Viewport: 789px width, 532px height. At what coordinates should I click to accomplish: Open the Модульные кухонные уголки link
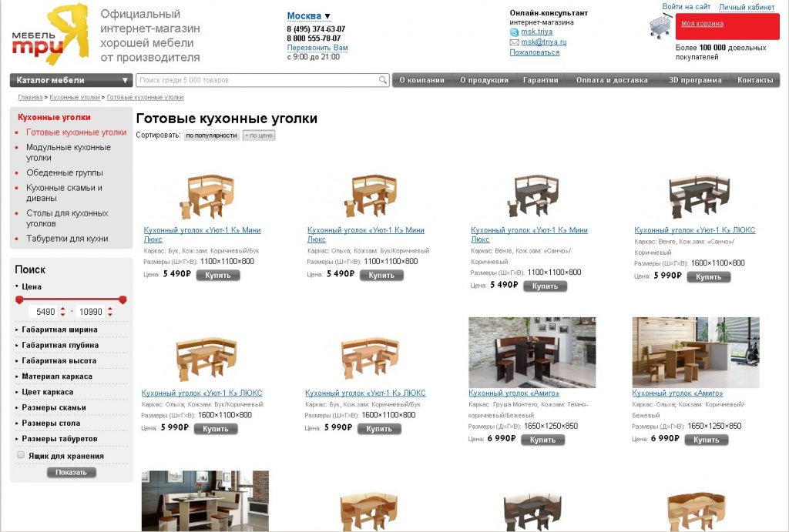69,152
